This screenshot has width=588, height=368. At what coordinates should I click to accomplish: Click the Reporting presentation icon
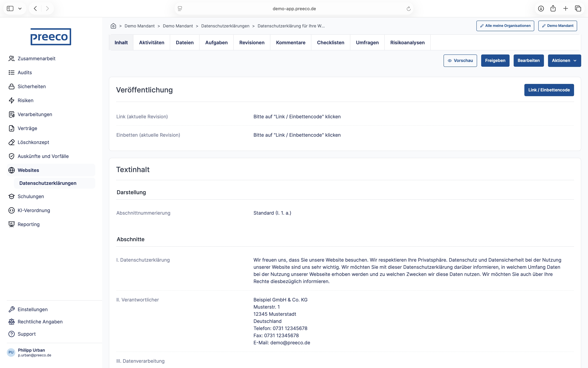coord(11,224)
